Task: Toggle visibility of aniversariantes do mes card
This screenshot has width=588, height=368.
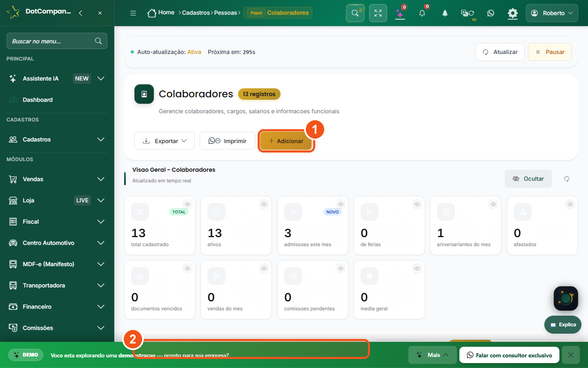Action: pos(493,204)
